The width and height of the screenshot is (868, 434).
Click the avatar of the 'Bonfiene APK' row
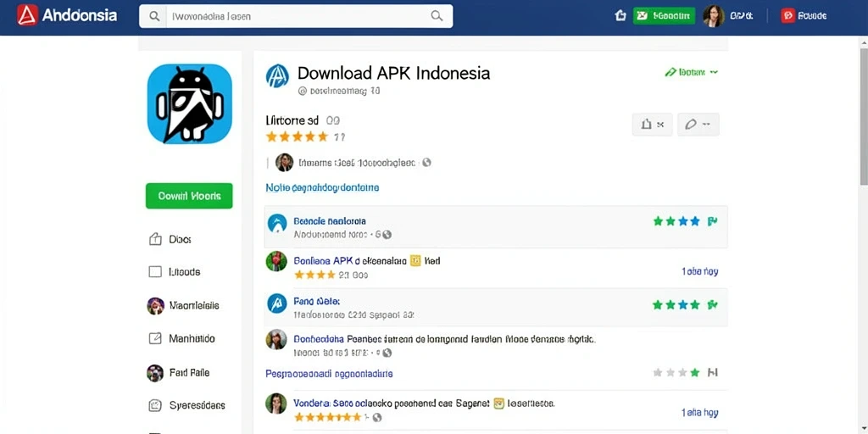click(x=276, y=261)
